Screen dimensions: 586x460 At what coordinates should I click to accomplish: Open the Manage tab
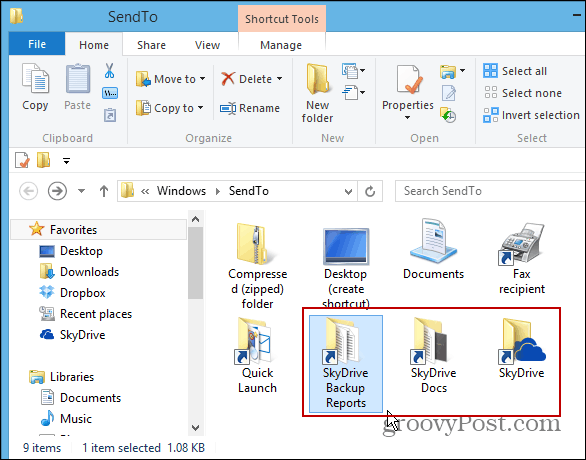281,45
